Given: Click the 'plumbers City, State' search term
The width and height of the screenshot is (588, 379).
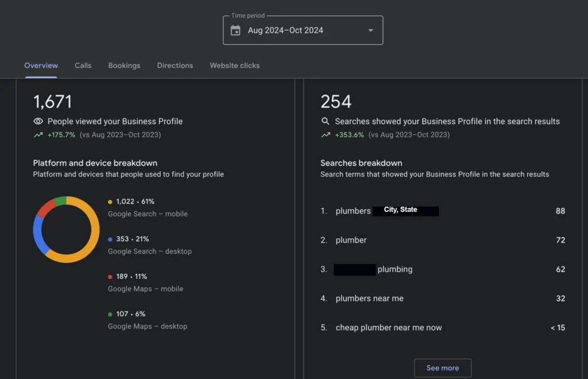Looking at the screenshot, I should click(x=388, y=211).
